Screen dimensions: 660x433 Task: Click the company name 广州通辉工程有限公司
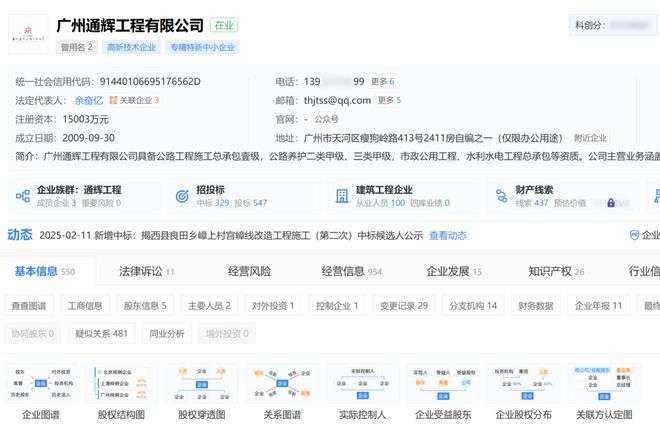coord(130,26)
